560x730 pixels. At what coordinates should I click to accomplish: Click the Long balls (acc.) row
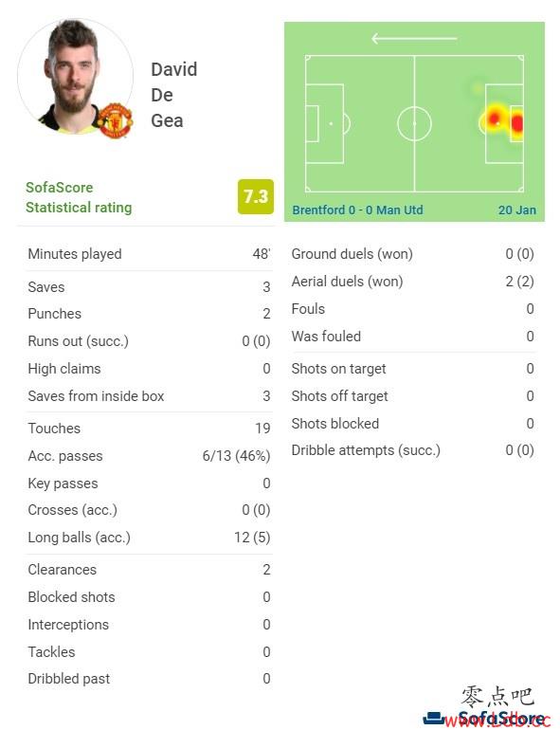[x=149, y=538]
